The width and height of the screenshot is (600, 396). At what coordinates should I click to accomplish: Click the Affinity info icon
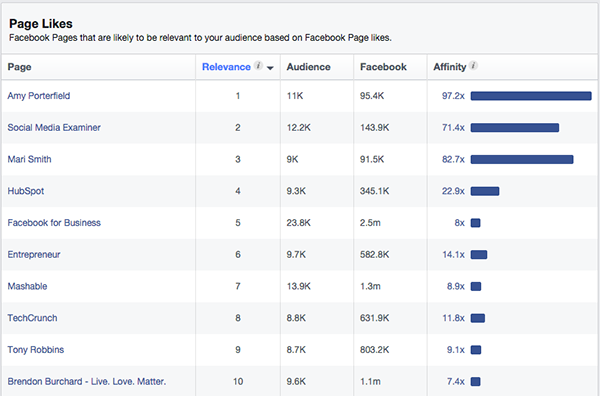click(x=473, y=66)
